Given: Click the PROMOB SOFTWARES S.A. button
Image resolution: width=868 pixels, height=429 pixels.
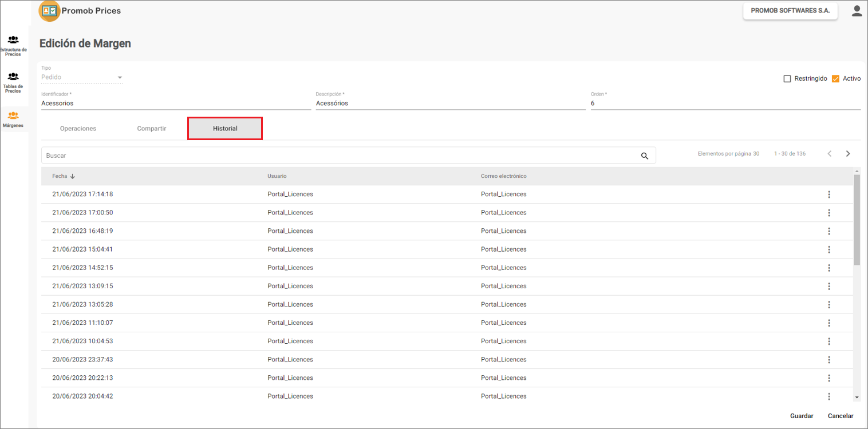Looking at the screenshot, I should tap(790, 11).
